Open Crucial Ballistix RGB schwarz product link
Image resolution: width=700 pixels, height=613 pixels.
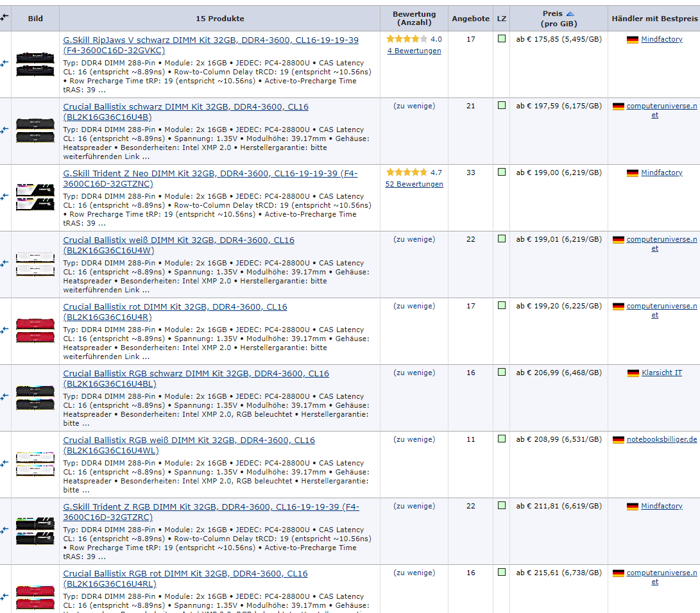coord(196,379)
